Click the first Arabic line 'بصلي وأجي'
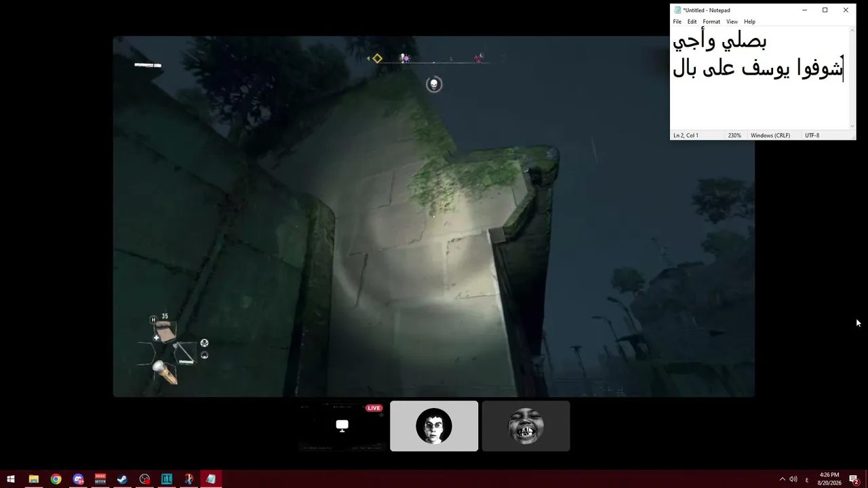 click(x=719, y=42)
